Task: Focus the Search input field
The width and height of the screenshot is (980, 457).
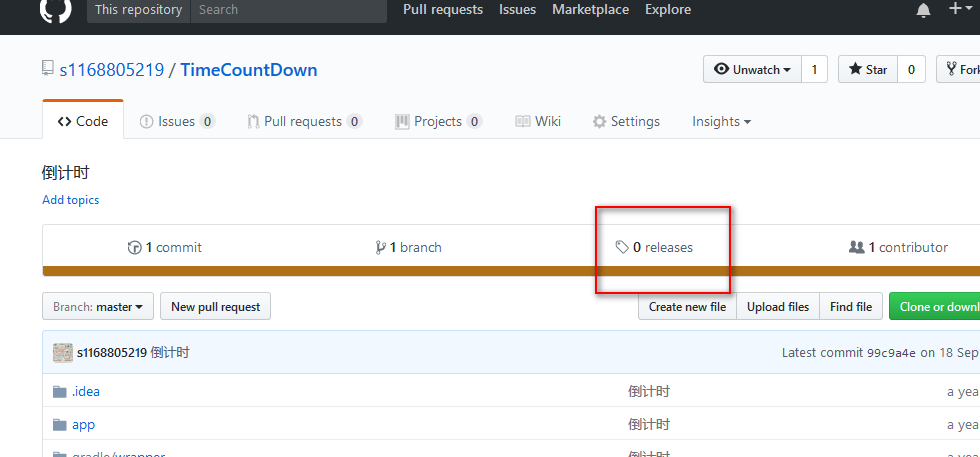Action: click(289, 10)
